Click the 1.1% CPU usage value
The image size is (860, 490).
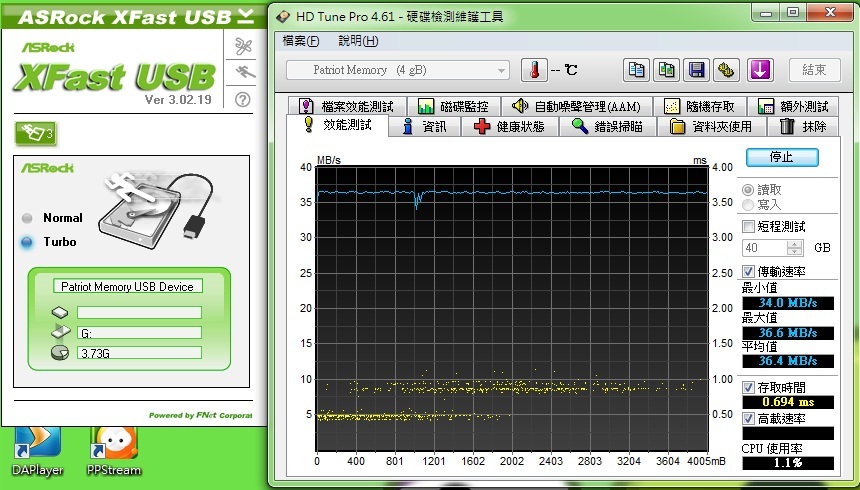788,463
